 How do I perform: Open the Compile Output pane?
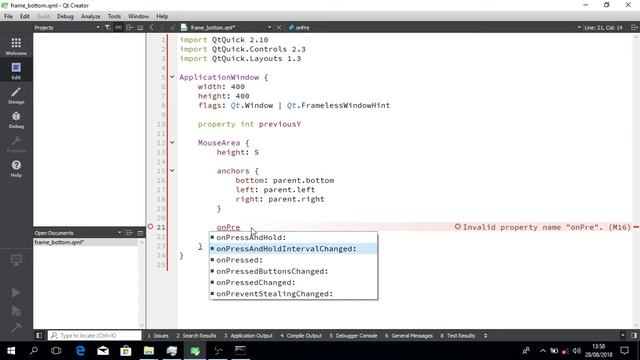pos(301,336)
